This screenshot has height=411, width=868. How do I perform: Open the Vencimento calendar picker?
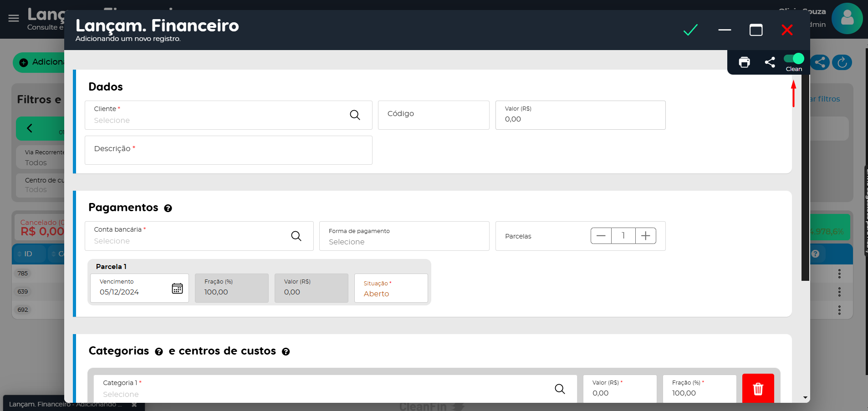[x=177, y=288]
